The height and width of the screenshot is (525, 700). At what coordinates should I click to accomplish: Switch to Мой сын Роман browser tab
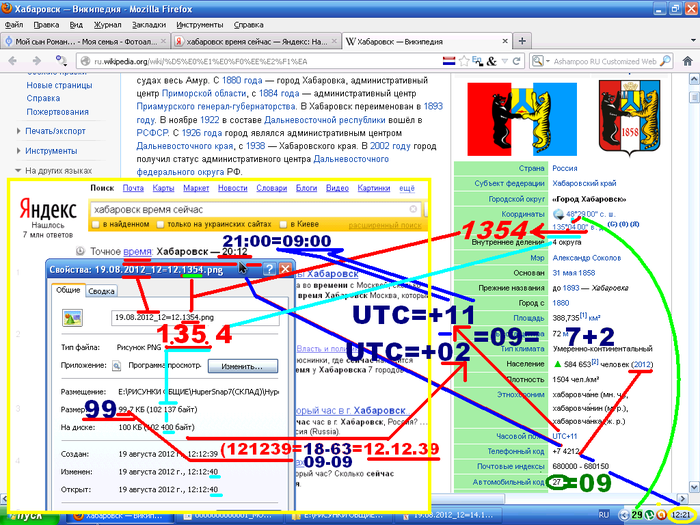85,41
